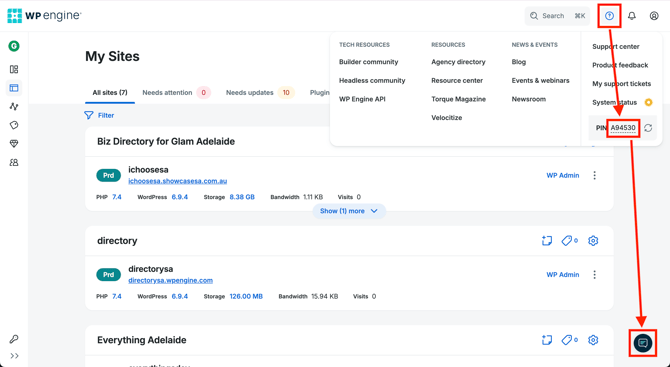Open settings gear for Everything Adelaide
670x367 pixels.
pos(593,340)
